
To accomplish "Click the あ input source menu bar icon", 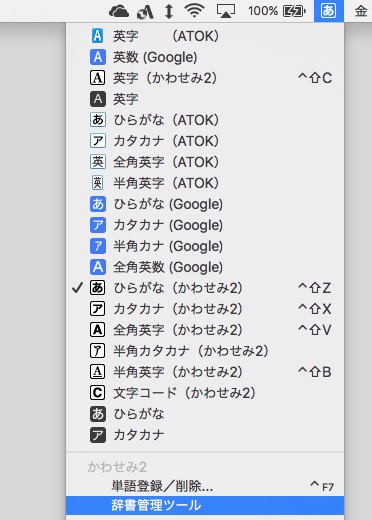I will pyautogui.click(x=329, y=11).
